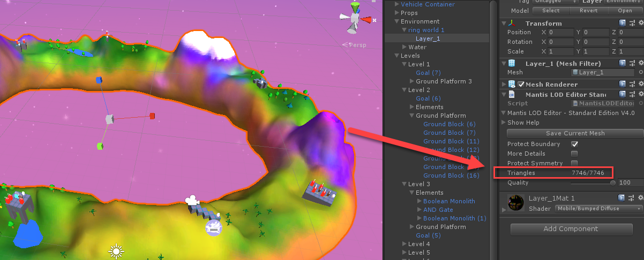Open Layer_1Mat 1 material help icon
644x260 pixels.
(x=622, y=198)
